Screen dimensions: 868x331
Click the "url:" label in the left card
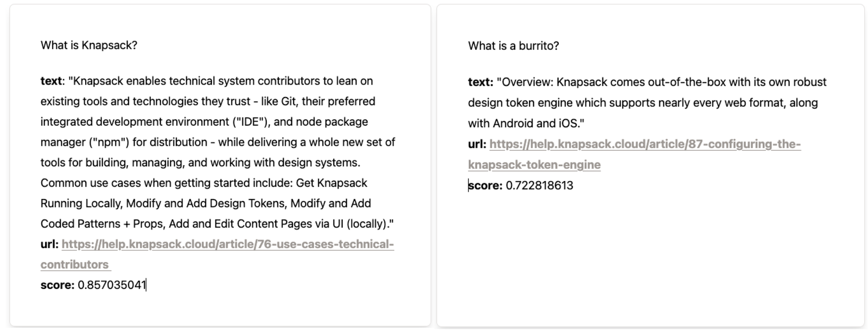(49, 244)
